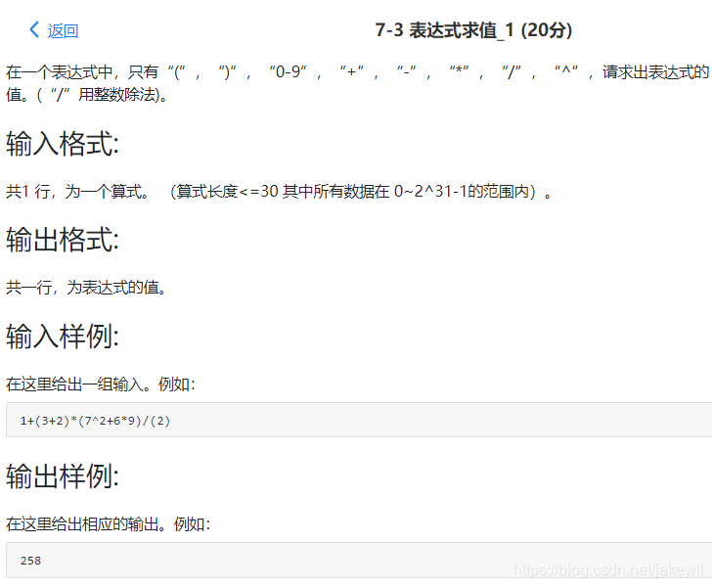Click the text 在这里给出一组输入。例如:

[x=101, y=384]
